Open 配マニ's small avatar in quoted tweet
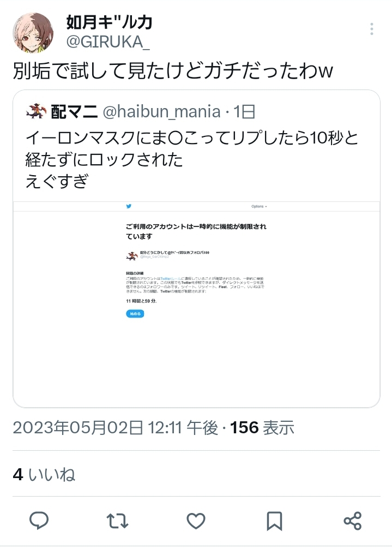Image resolution: width=392 pixels, height=549 pixels. click(x=36, y=112)
